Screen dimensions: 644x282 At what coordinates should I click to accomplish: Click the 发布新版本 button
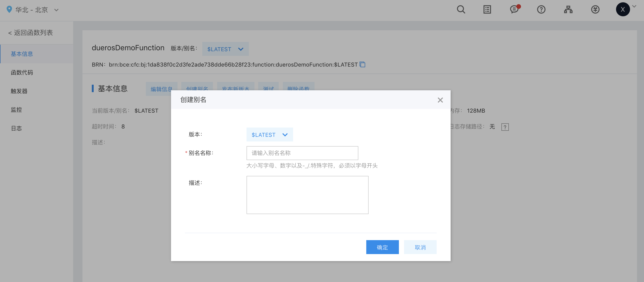tap(236, 87)
